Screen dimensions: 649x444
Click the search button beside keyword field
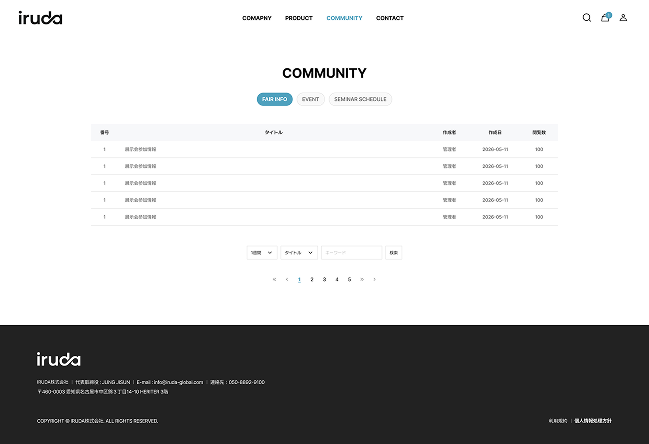[394, 253]
